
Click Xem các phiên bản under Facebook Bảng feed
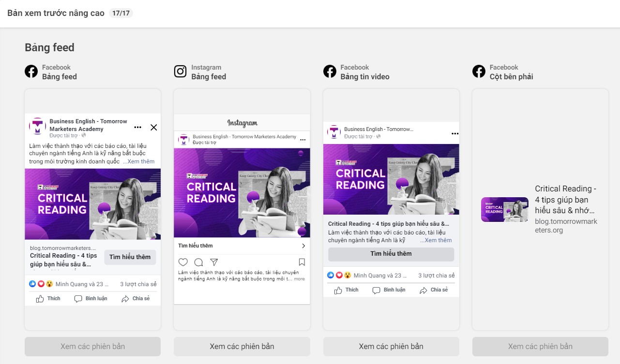pos(93,347)
